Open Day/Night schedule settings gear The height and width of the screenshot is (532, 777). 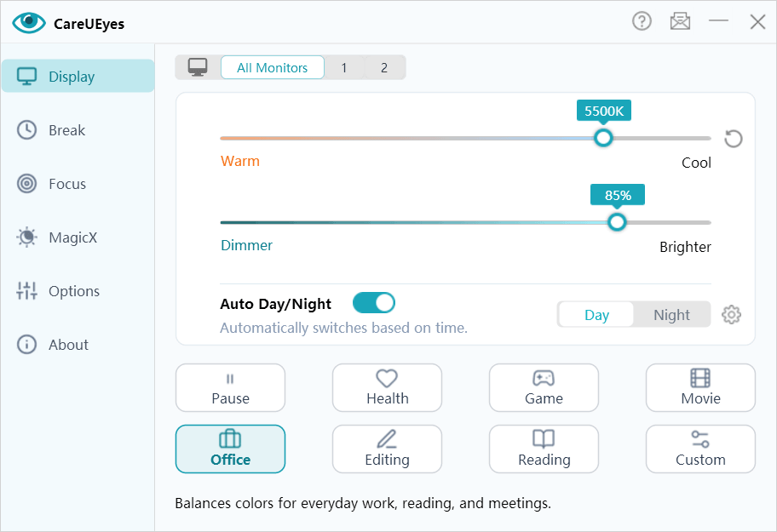(731, 314)
